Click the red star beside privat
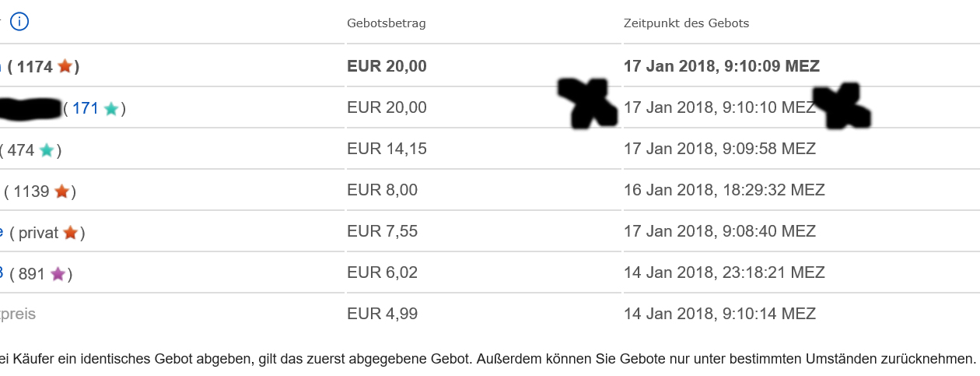Screen dimensions: 980x376 pyautogui.click(x=70, y=233)
